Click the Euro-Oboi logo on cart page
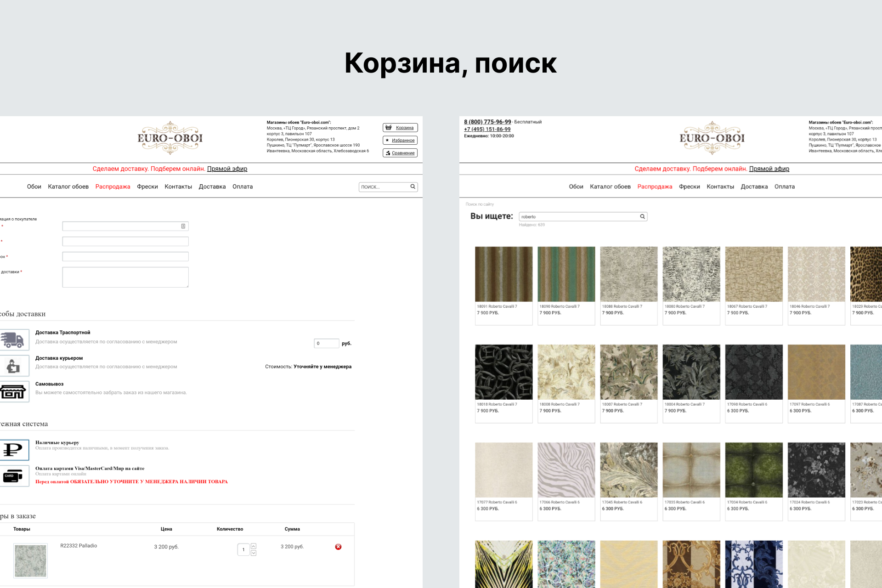 pyautogui.click(x=170, y=138)
